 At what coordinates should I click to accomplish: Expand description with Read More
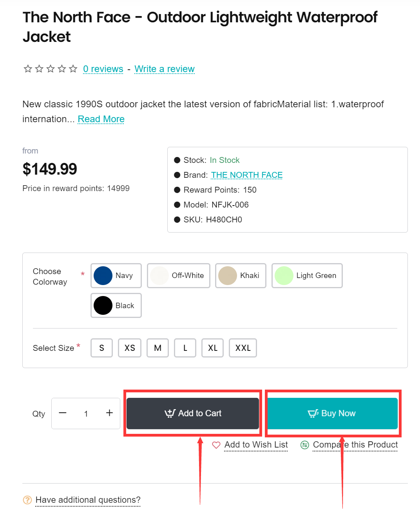(101, 119)
